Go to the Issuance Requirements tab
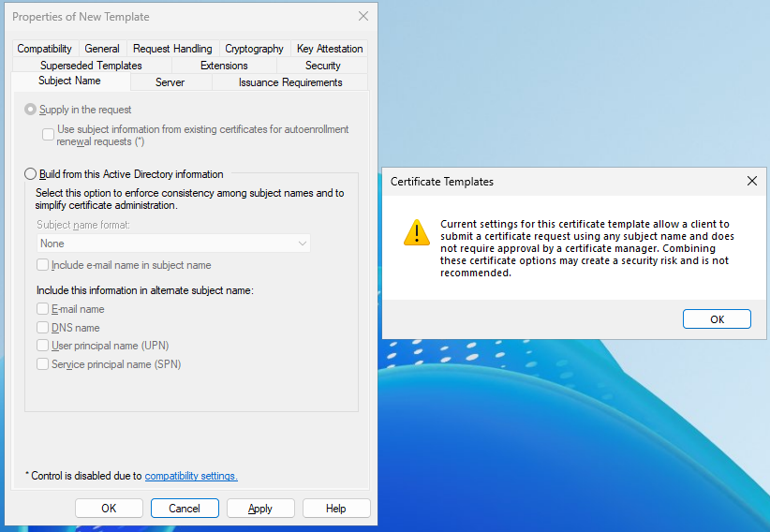Viewport: 770px width, 532px height. 290,82
